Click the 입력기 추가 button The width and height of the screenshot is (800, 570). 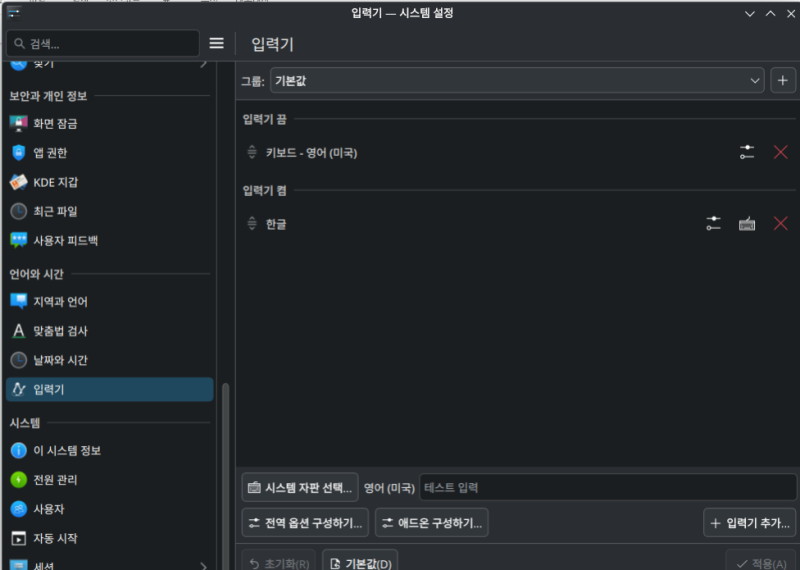pos(750,523)
